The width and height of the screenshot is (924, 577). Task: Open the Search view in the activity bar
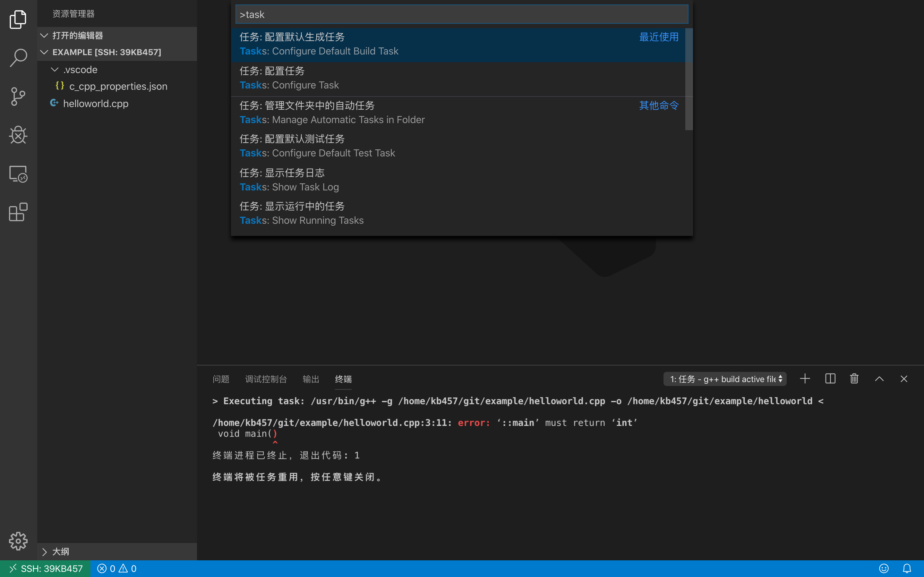(x=18, y=58)
